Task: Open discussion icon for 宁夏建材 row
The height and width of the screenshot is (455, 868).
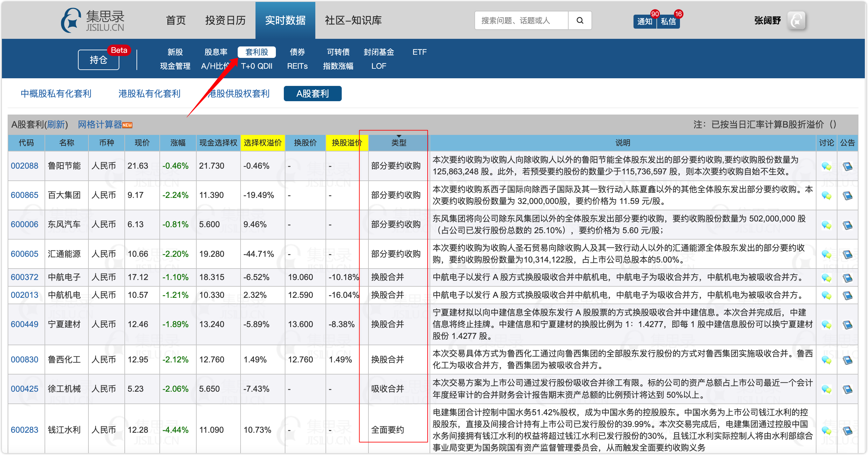Action: (x=826, y=325)
